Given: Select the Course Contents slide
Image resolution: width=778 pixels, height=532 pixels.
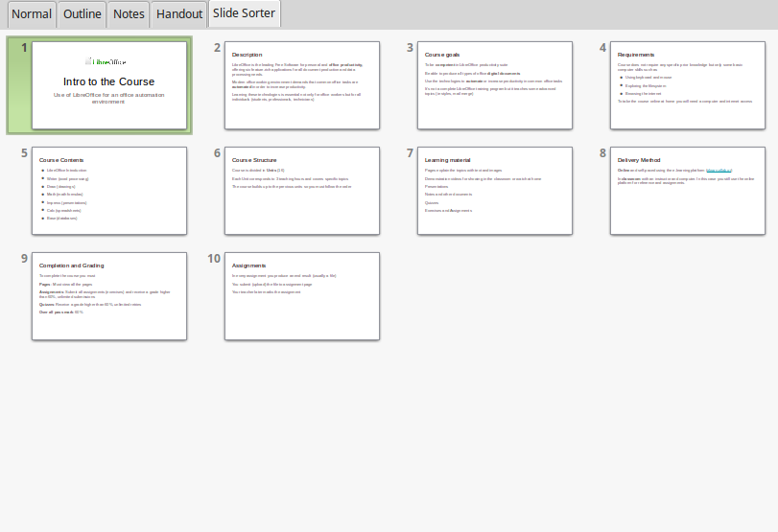Looking at the screenshot, I should 109,191.
